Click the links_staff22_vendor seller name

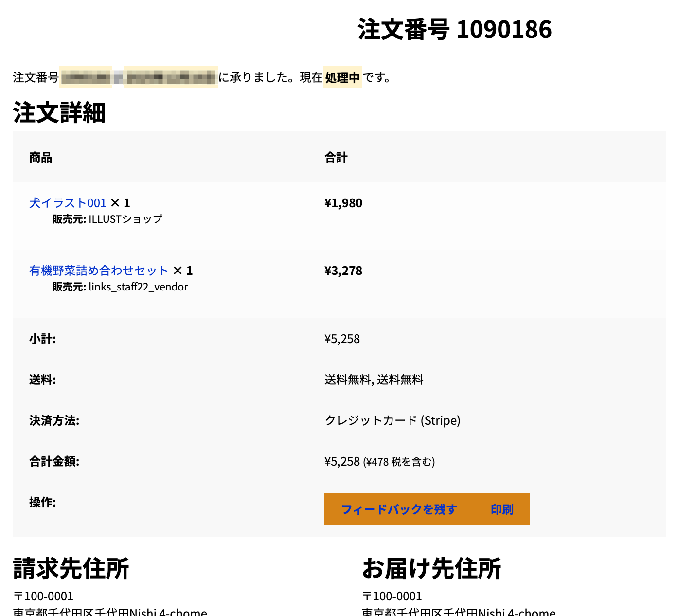click(x=138, y=287)
